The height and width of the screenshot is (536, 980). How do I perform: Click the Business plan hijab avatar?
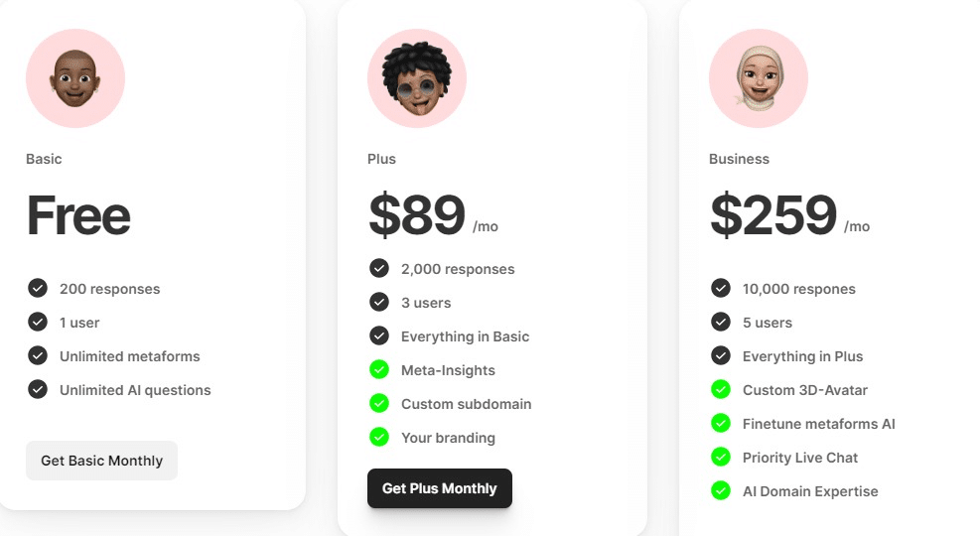point(759,78)
